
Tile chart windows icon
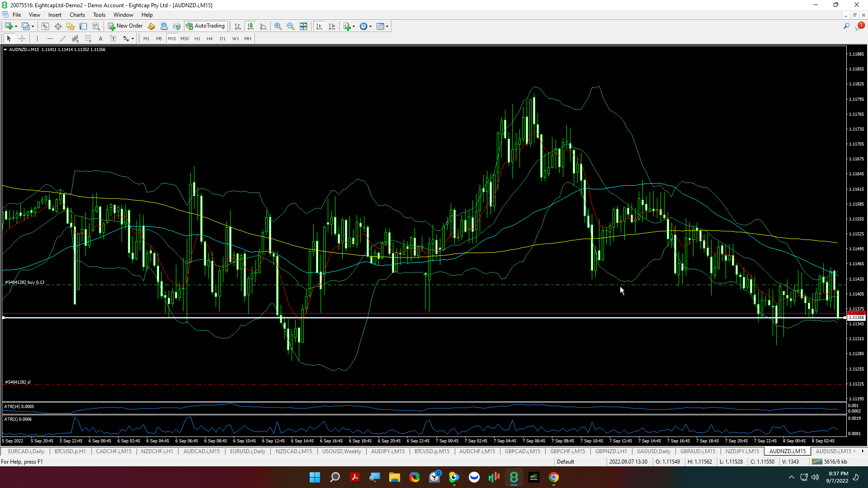pyautogui.click(x=303, y=26)
